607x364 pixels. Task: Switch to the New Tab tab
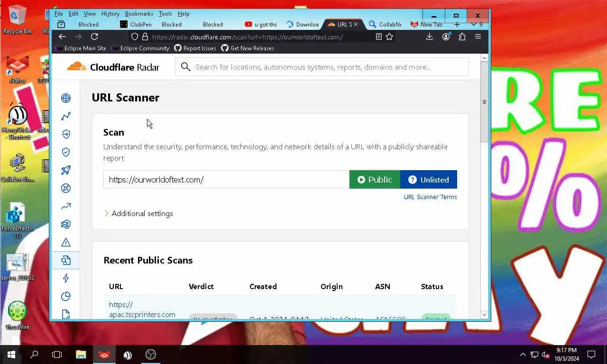(426, 24)
